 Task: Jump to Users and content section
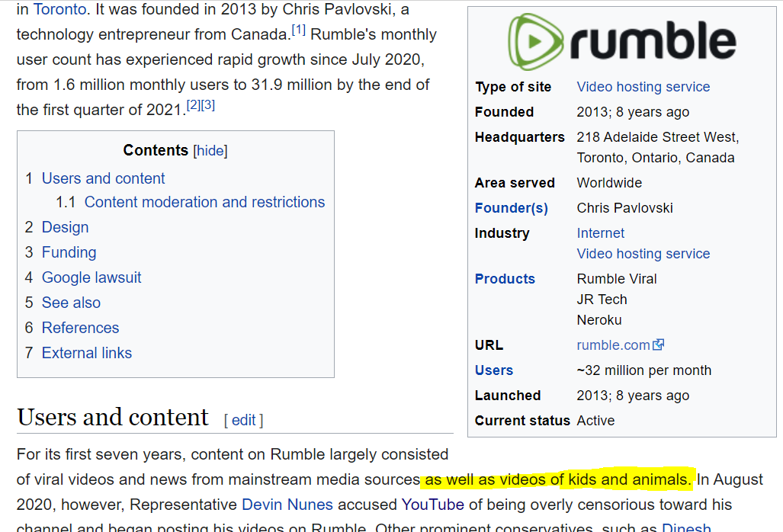point(104,178)
